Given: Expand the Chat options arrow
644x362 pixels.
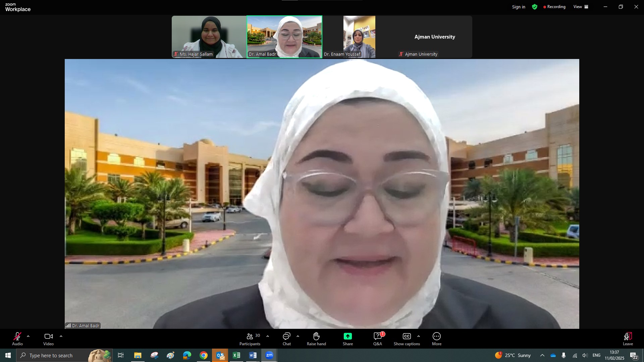Looking at the screenshot, I should point(298,336).
